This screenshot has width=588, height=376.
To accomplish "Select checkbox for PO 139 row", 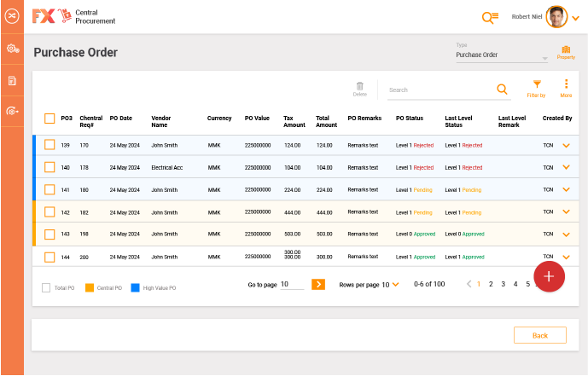I will [x=49, y=145].
